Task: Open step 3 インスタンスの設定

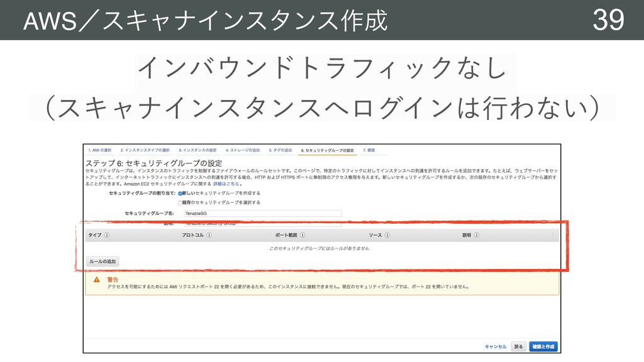Action: click(197, 150)
